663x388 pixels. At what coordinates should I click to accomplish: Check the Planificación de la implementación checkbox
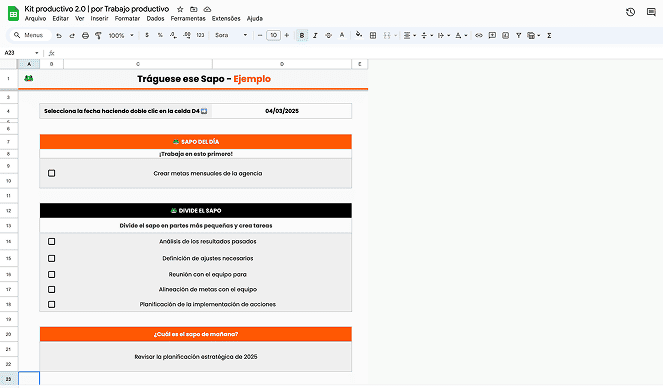tap(52, 304)
